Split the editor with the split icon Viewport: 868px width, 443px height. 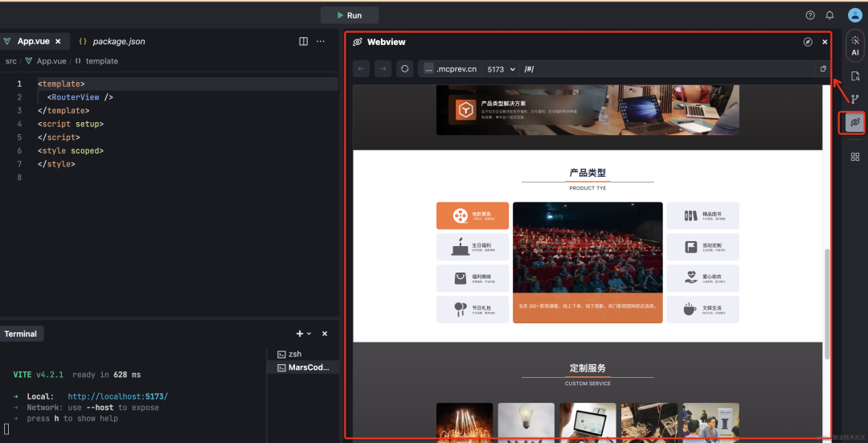click(x=303, y=42)
